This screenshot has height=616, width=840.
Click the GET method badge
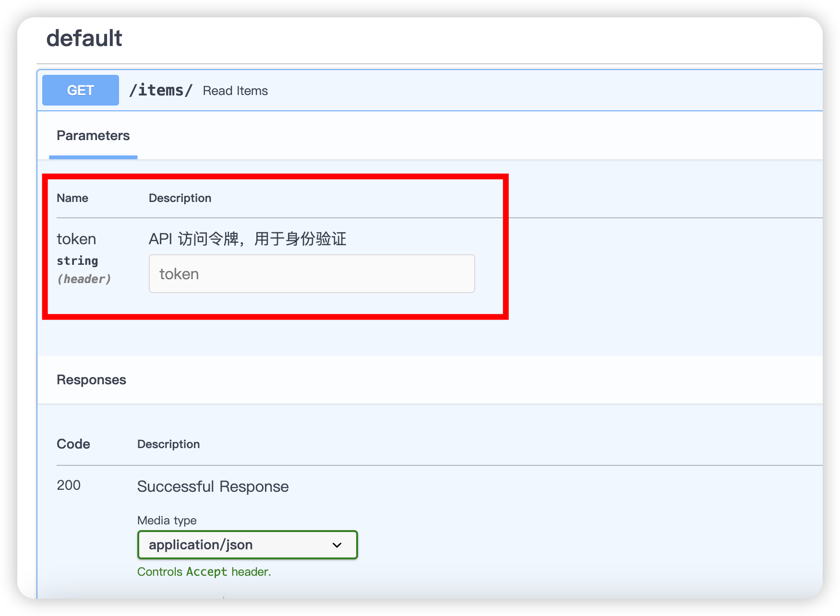point(81,90)
